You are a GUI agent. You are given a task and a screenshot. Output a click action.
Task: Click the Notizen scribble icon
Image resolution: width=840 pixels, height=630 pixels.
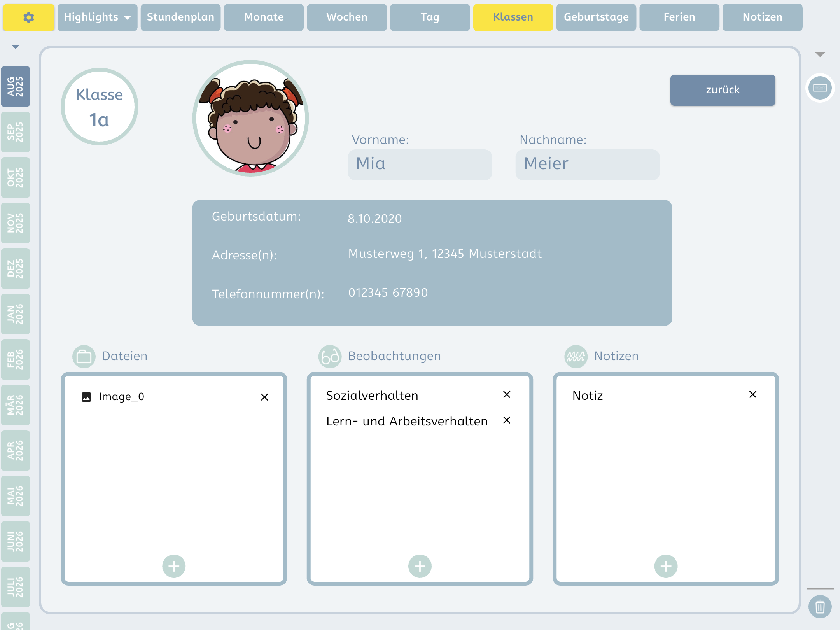(x=576, y=356)
